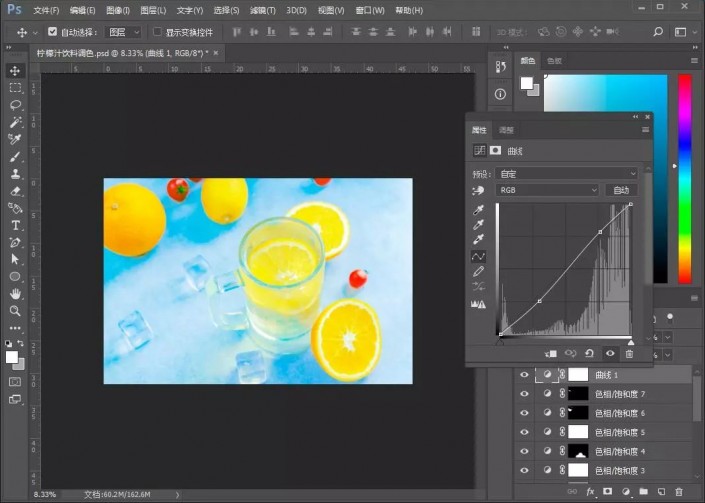Open the 视图(V) menu

pyautogui.click(x=331, y=10)
